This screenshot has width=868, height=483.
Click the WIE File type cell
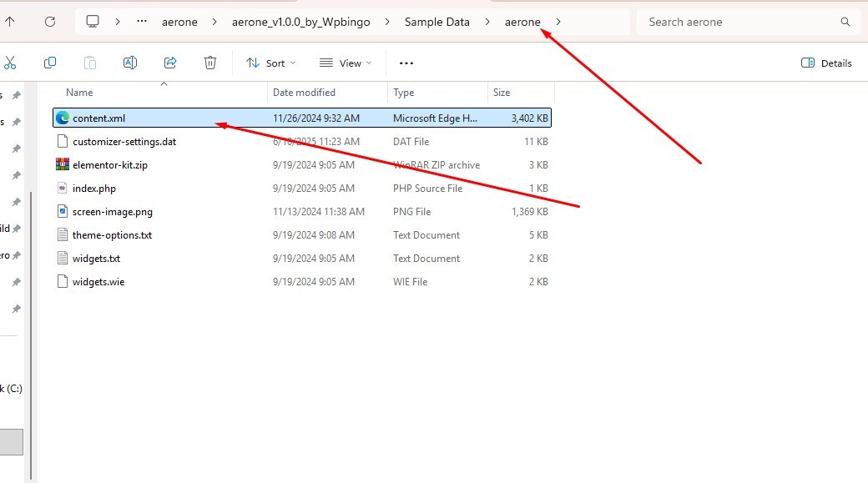(x=410, y=281)
